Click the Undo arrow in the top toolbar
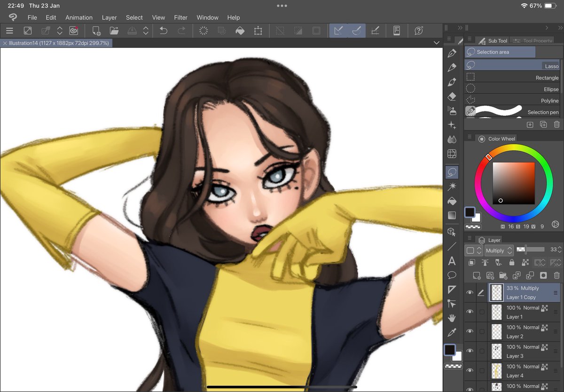The height and width of the screenshot is (392, 564). 163,30
